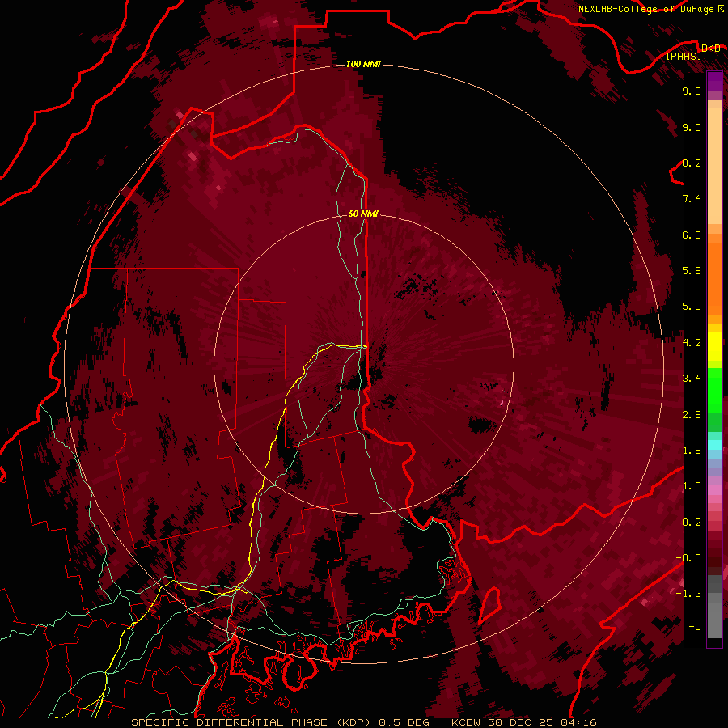Click the 5.8 legend value
This screenshot has width=728, height=728.
tap(692, 271)
